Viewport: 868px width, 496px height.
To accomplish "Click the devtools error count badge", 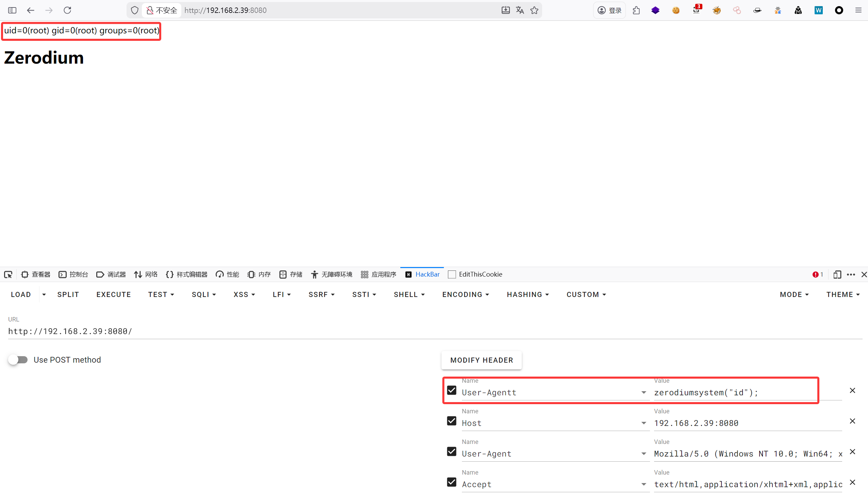I will tap(818, 275).
